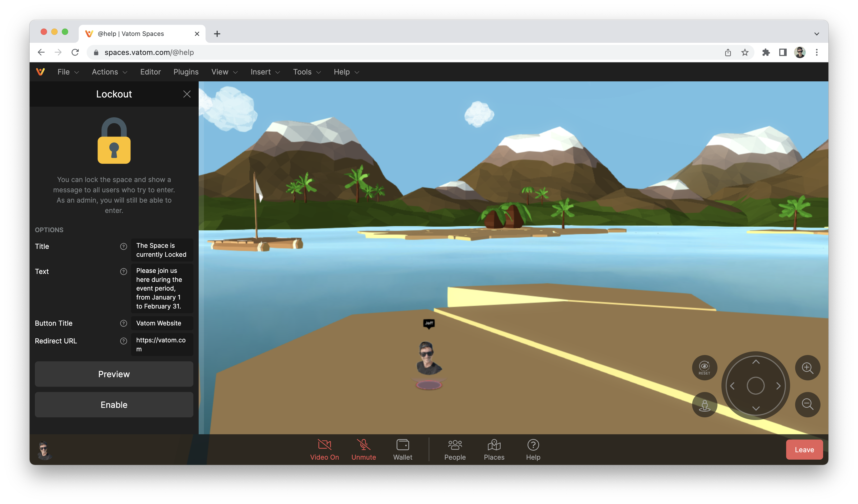Expand the View menu
This screenshot has height=504, width=858.
224,72
